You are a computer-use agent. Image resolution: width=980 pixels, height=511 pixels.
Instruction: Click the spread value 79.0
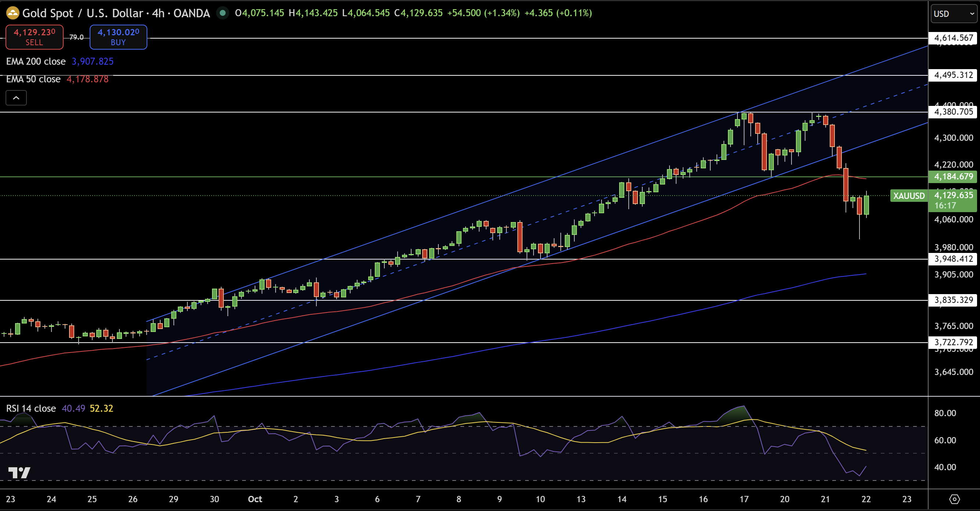pos(76,37)
